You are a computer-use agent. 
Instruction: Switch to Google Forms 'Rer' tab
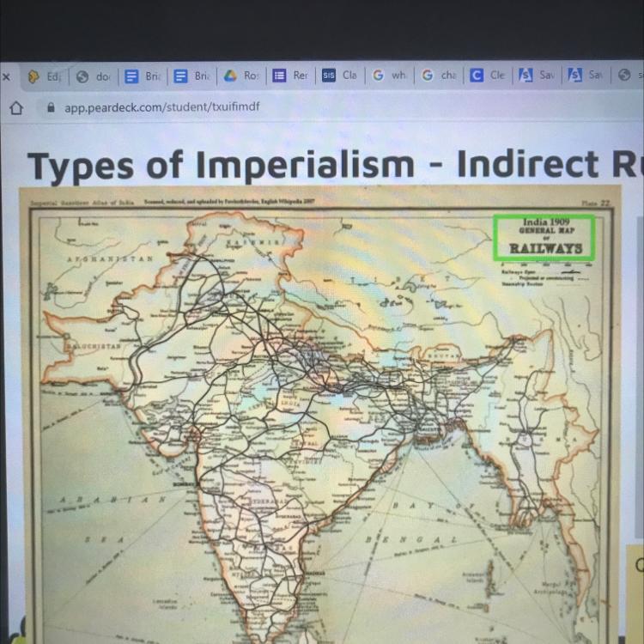coord(291,76)
